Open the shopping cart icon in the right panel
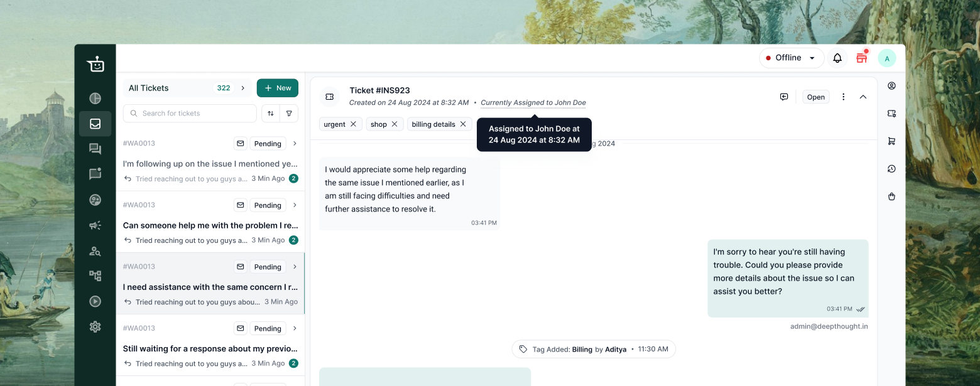Viewport: 980px width, 386px height. [891, 141]
